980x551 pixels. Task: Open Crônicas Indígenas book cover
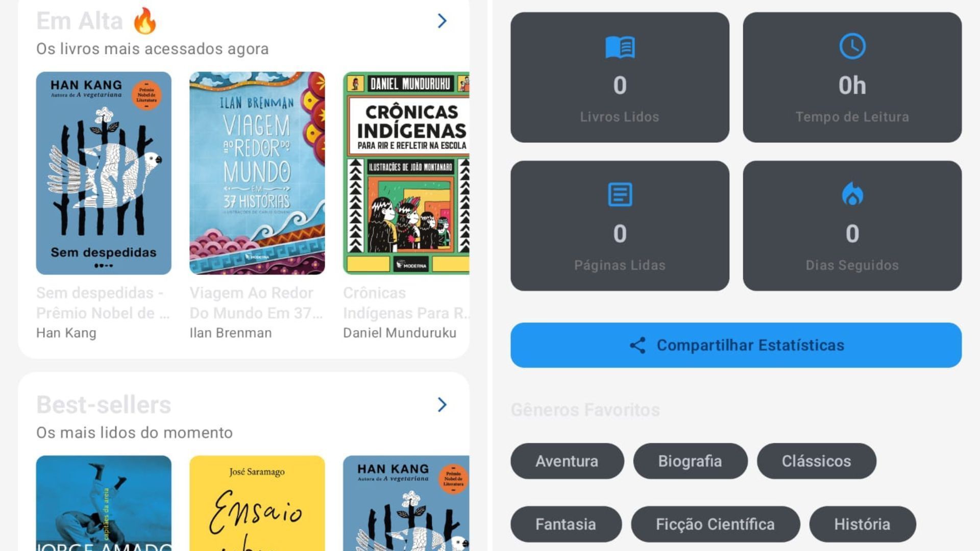tap(406, 173)
